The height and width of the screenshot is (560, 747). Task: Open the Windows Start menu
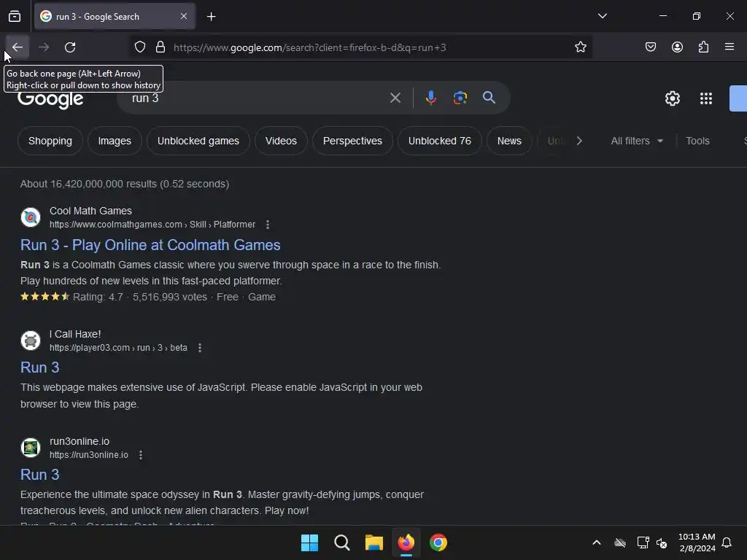tap(309, 542)
